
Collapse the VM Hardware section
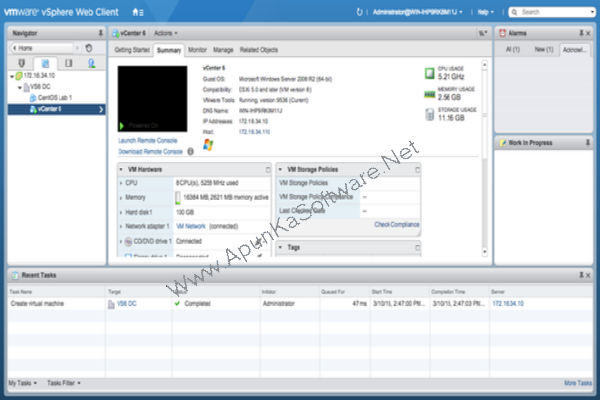121,170
